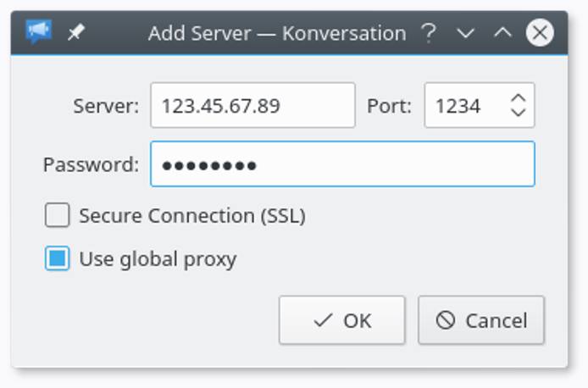Click the 'Password:' label
The image size is (588, 388).
[91, 164]
